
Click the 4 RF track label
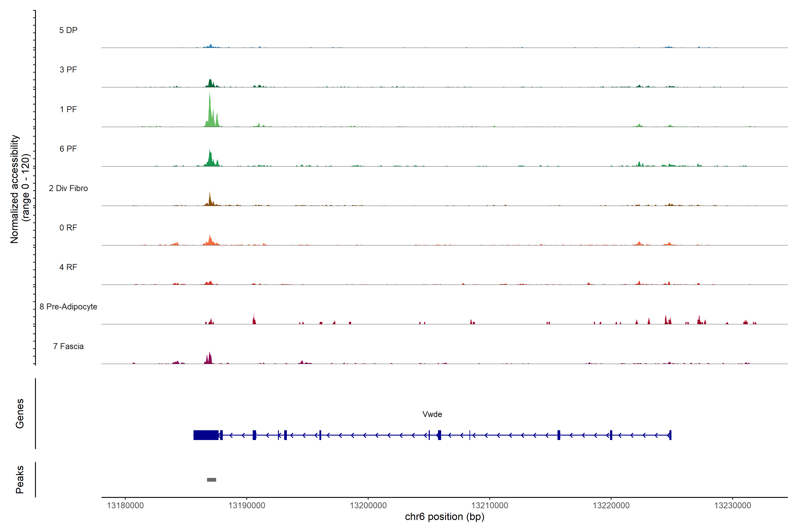pyautogui.click(x=68, y=267)
